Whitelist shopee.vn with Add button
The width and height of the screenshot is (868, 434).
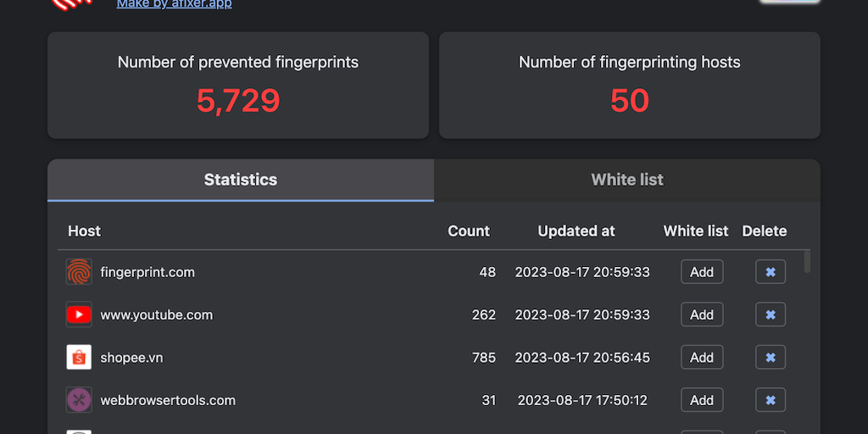pyautogui.click(x=702, y=358)
